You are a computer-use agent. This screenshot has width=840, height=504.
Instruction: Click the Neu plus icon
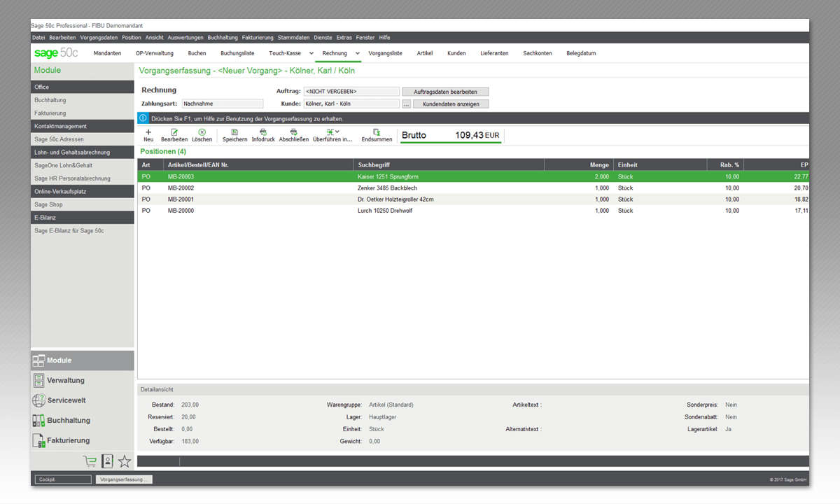(148, 132)
